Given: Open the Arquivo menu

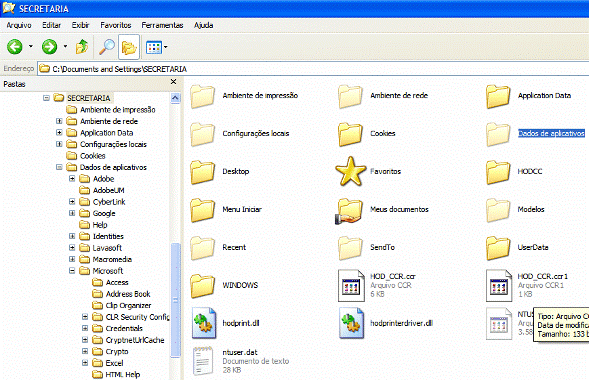Looking at the screenshot, I should click(x=19, y=25).
